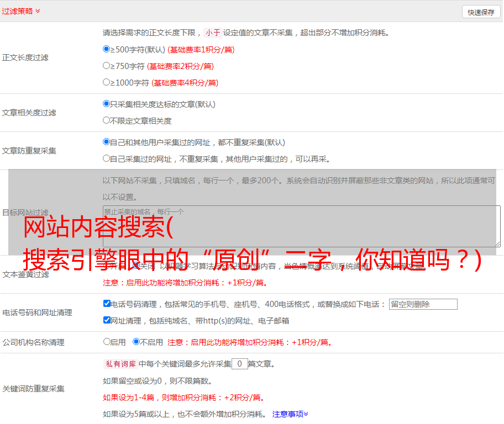Click the red 基础费率4积分/篇 note
Viewport: 504px width, 424px height.
coord(185,83)
